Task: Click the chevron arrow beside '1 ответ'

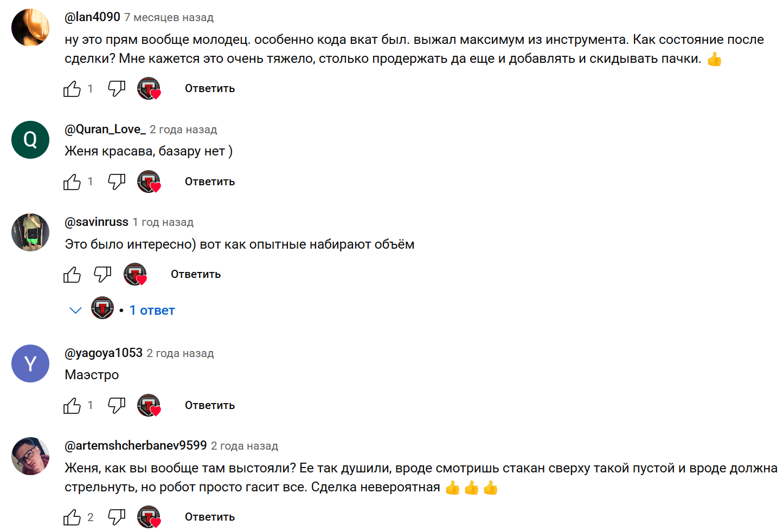Action: [75, 310]
